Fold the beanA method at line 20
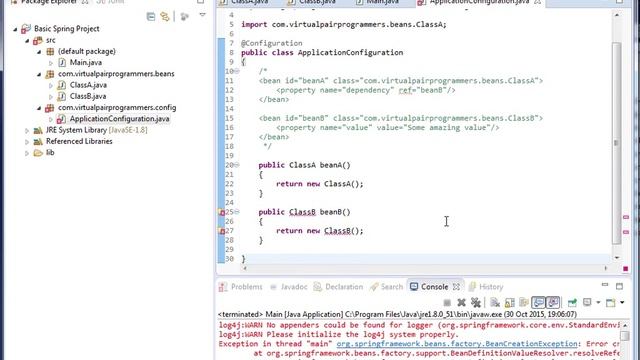The image size is (640, 360). pyautogui.click(x=237, y=165)
